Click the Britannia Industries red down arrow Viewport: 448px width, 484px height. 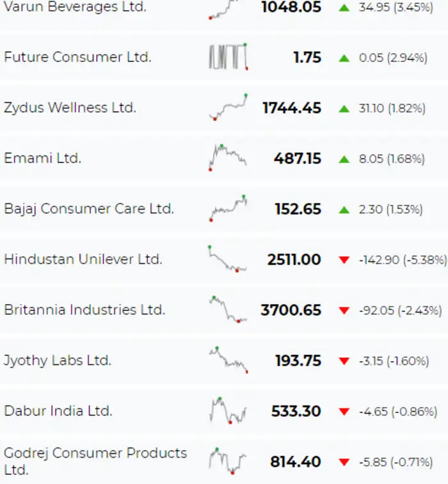tap(344, 311)
